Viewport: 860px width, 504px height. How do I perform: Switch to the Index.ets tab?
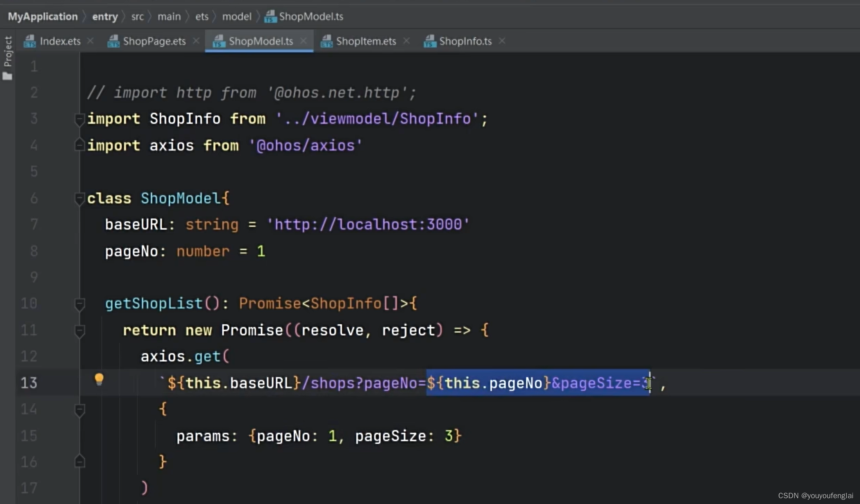(x=60, y=41)
